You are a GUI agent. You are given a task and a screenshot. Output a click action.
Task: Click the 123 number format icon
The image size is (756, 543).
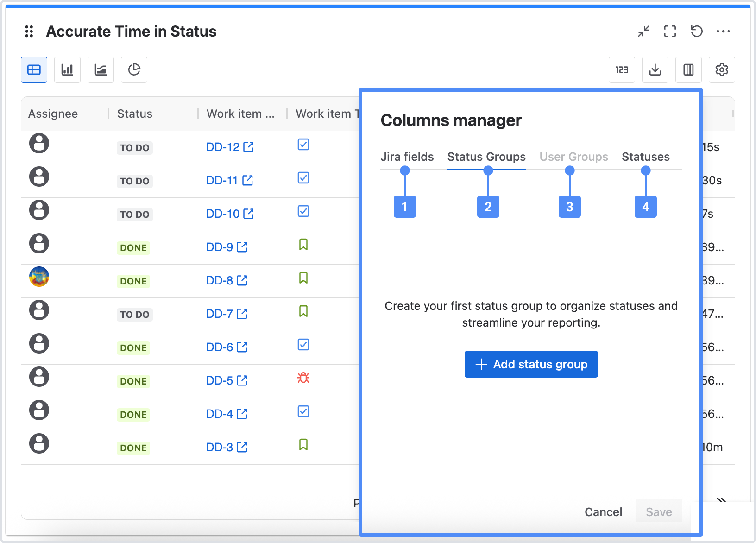(x=622, y=70)
